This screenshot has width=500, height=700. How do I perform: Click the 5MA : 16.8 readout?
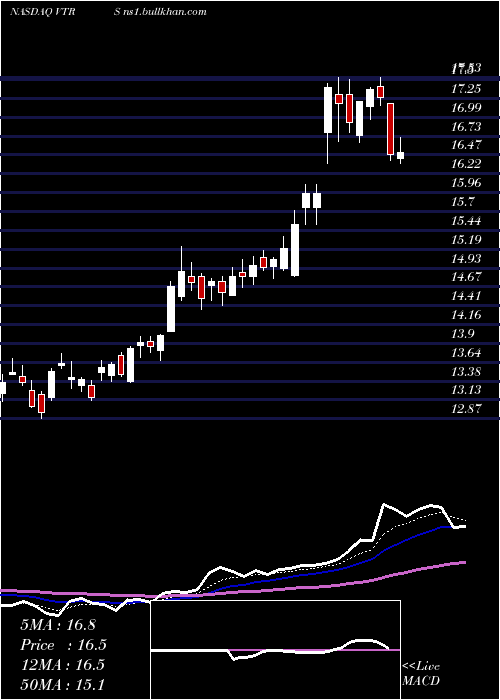pyautogui.click(x=58, y=625)
